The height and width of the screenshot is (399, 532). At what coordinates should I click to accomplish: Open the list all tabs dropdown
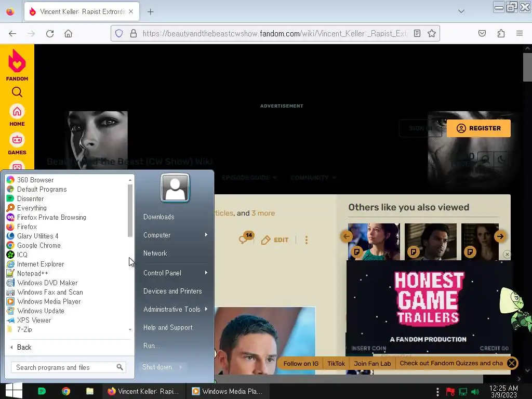pyautogui.click(x=461, y=11)
